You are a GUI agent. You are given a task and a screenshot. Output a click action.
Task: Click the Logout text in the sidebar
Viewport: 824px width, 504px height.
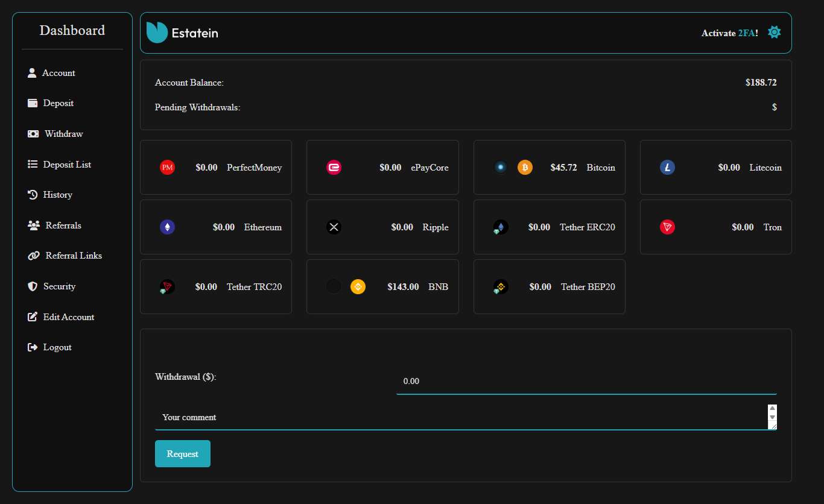(57, 347)
